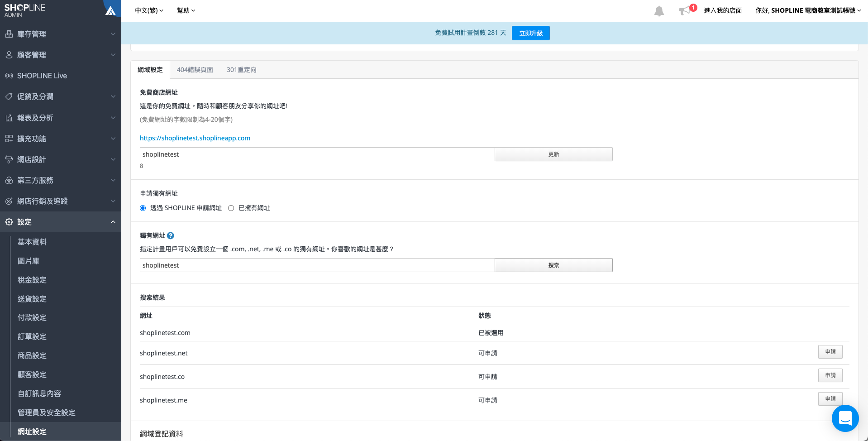Open 基本資料 settings
Screen dimensions: 868x441
pos(32,242)
